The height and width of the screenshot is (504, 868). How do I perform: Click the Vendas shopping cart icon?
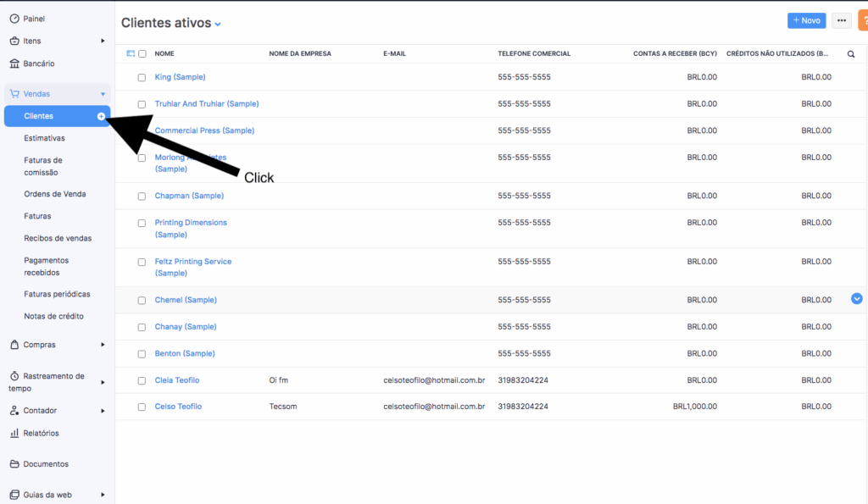click(x=14, y=94)
